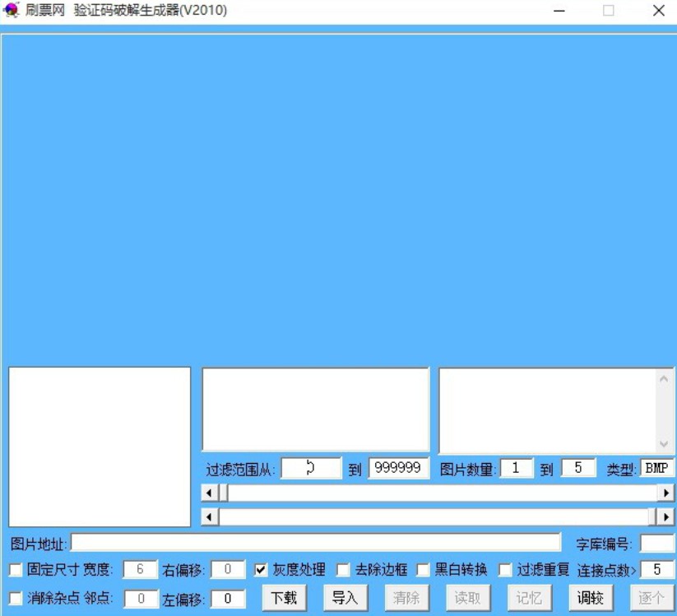Enable the 黑白转换 (black-white convert) checkbox
This screenshot has width=677, height=616.
click(x=422, y=568)
